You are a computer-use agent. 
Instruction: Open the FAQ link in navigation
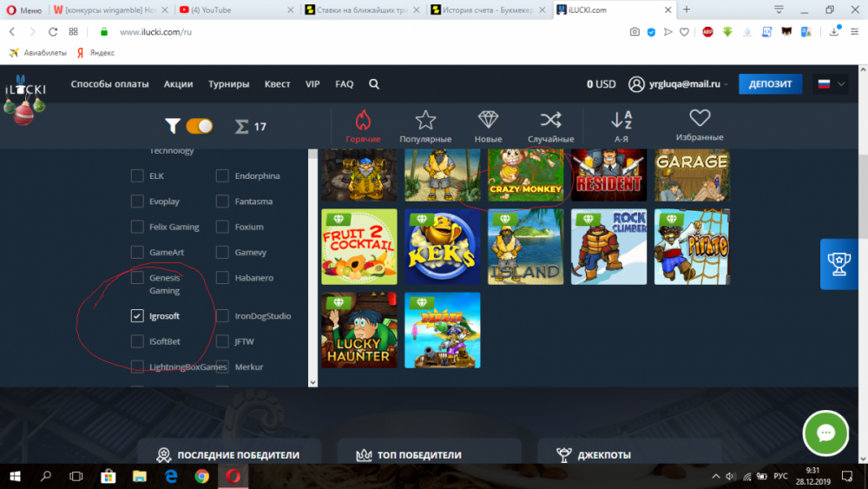[345, 84]
